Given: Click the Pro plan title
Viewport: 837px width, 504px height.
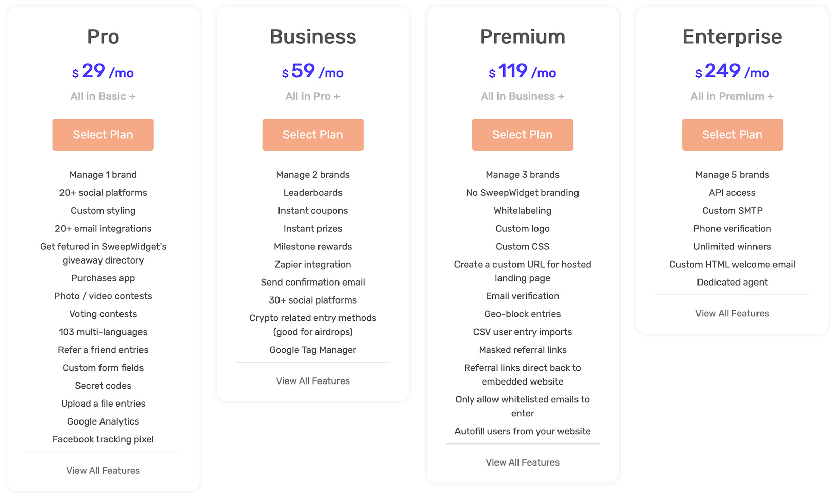Looking at the screenshot, I should [103, 36].
